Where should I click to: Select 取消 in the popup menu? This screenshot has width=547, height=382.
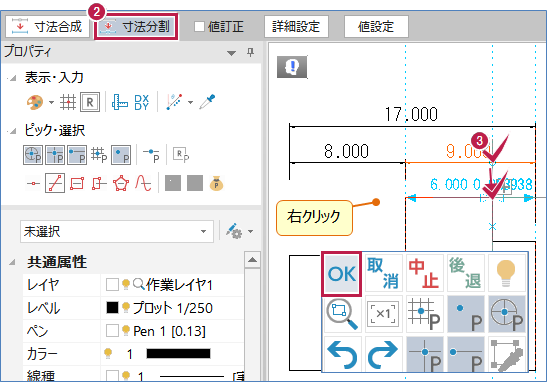[383, 274]
